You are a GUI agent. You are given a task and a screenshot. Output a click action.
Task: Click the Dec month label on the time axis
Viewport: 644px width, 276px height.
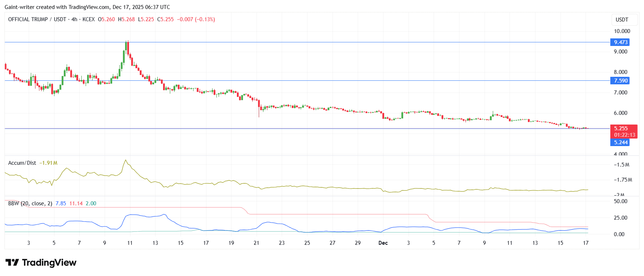tap(383, 243)
